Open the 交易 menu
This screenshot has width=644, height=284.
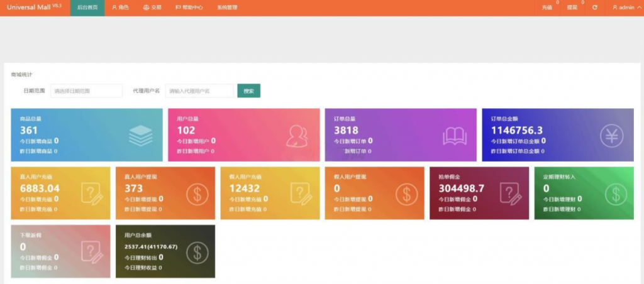(x=152, y=8)
